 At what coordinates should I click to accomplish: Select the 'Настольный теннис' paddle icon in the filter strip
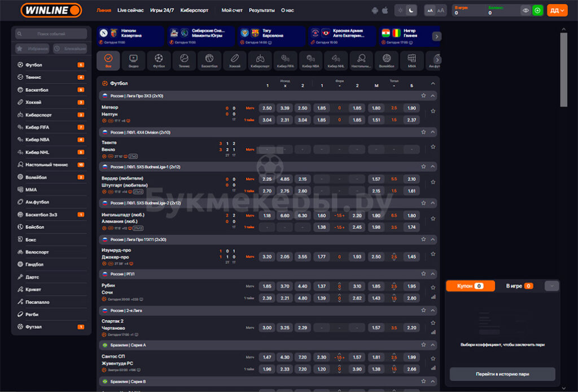(361, 60)
